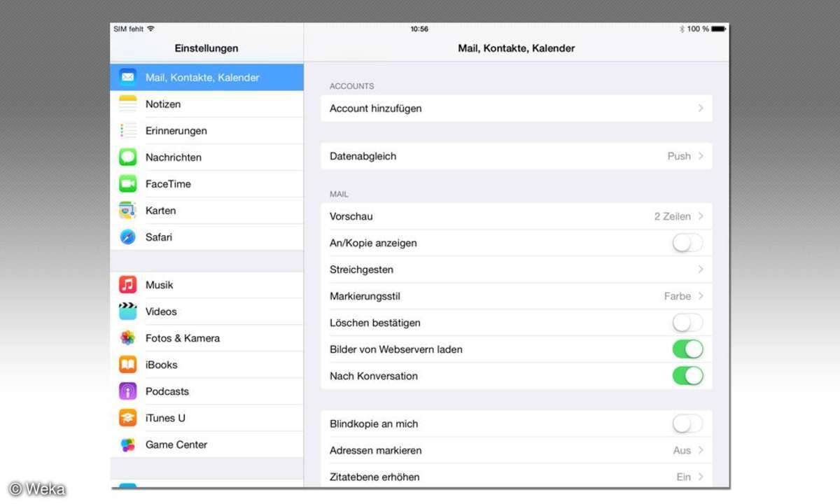Open Zitatebene erhöhen chevron next to Ein
The height and width of the screenshot is (504, 840).
[701, 477]
